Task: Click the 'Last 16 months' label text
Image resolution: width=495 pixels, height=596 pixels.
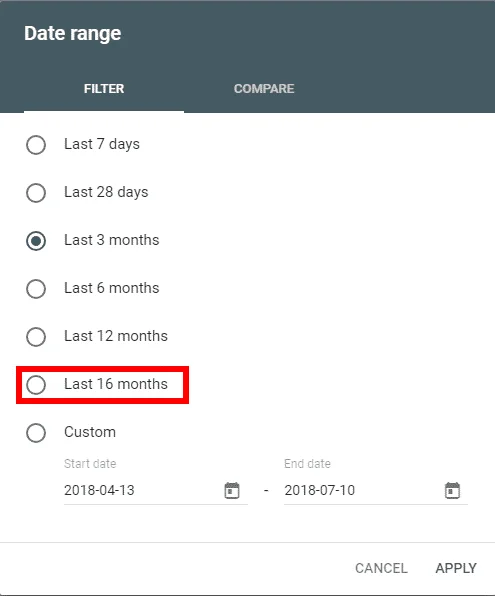Action: [116, 384]
